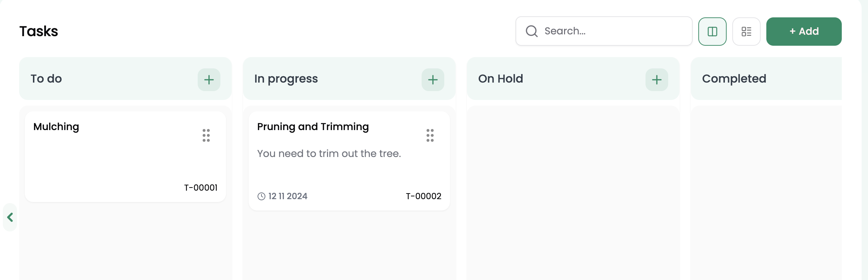868x280 pixels.
Task: Select the Completed column header
Action: 734,79
